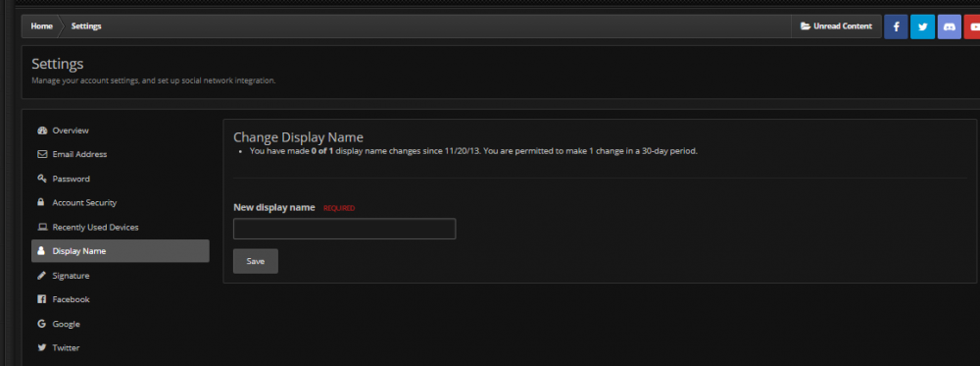Open Facebook integration settings
Screen dimensions: 980x366
pos(120,299)
